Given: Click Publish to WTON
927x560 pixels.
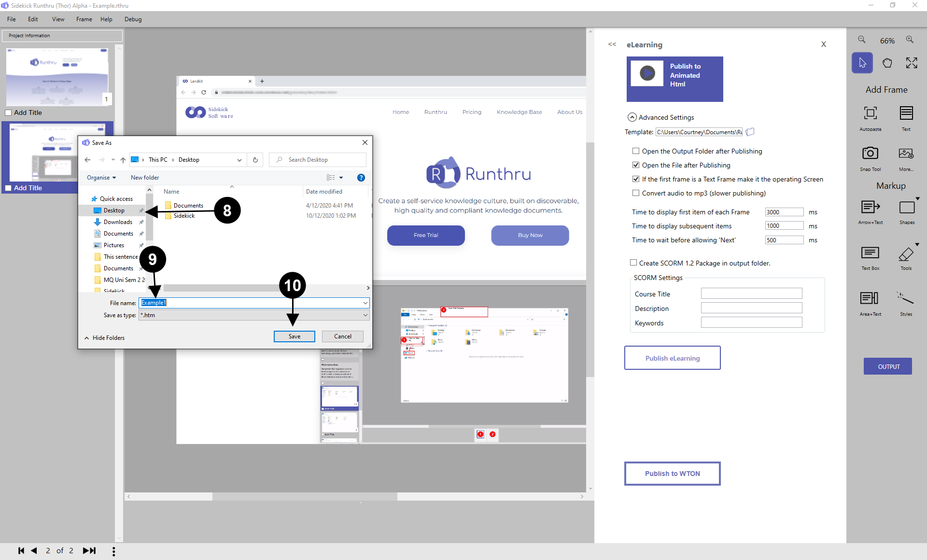Looking at the screenshot, I should (673, 474).
